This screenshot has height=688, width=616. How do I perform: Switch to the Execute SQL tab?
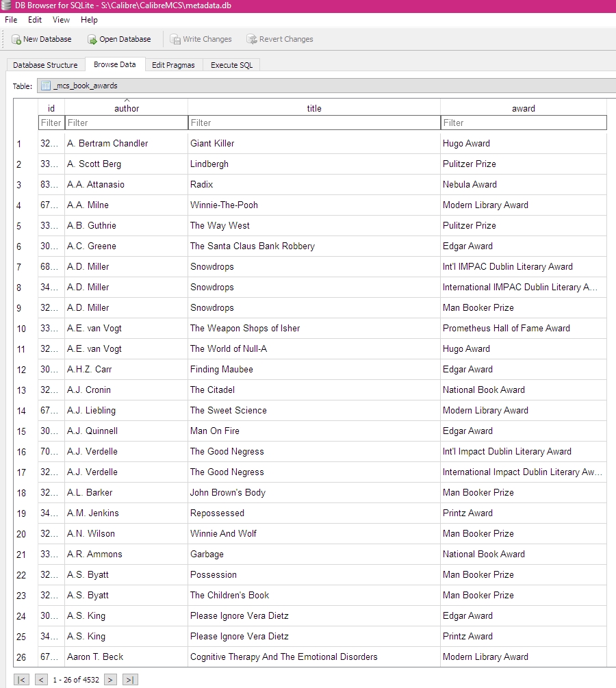231,65
